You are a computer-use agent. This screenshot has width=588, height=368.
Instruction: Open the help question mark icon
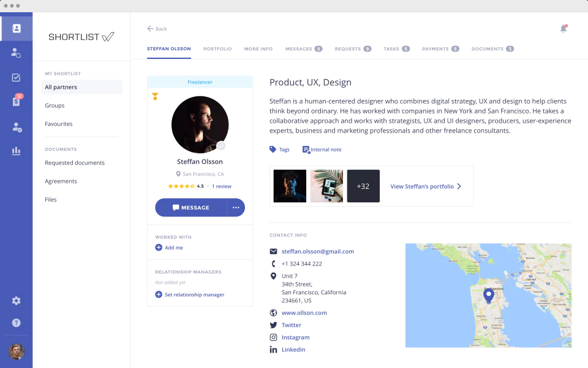[x=16, y=323]
